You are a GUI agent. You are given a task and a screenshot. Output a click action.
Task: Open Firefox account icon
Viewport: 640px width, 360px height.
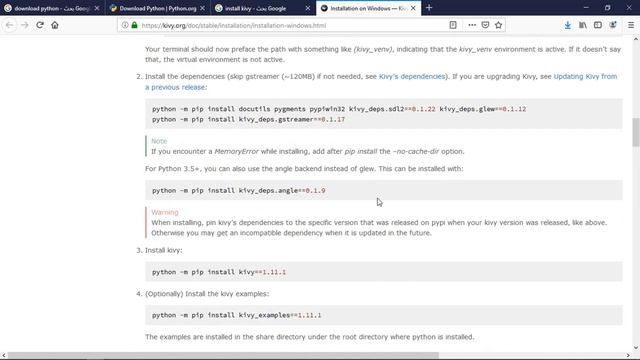(x=613, y=25)
